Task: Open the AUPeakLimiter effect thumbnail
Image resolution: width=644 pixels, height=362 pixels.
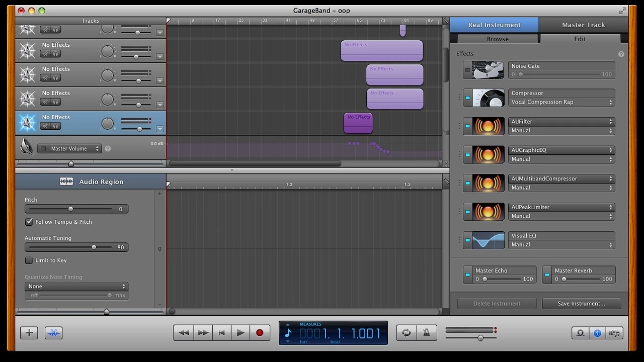Action: (488, 212)
